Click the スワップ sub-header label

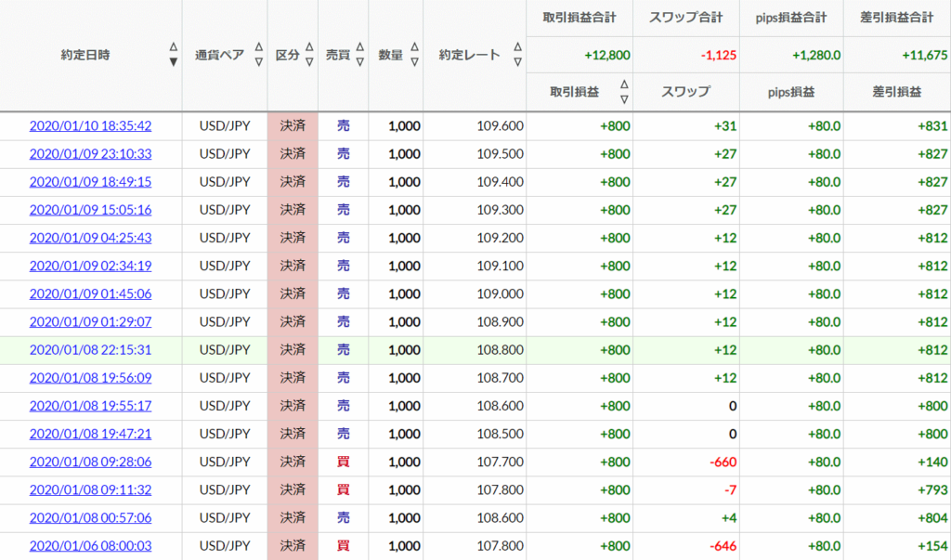pyautogui.click(x=686, y=92)
